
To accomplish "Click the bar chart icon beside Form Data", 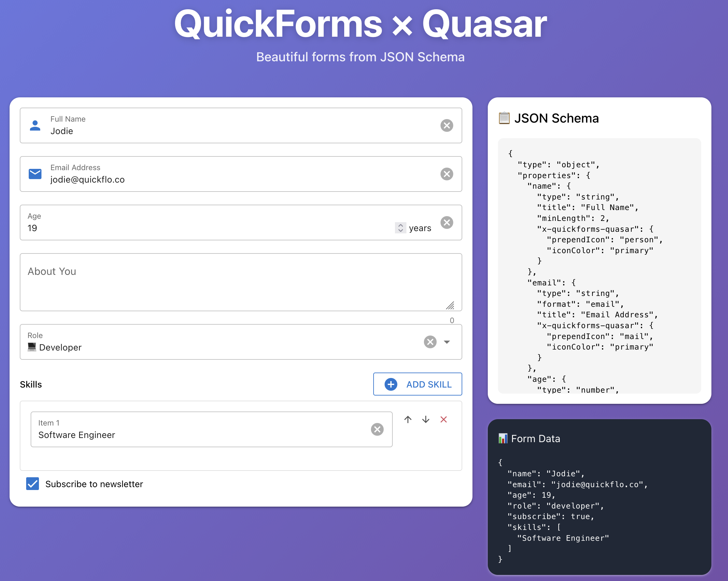I will pos(503,438).
